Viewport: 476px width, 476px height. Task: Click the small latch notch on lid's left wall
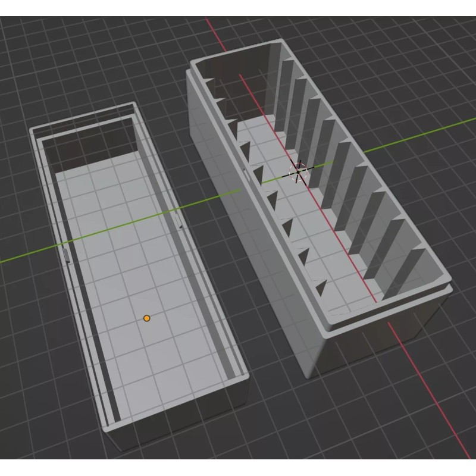pos(67,254)
